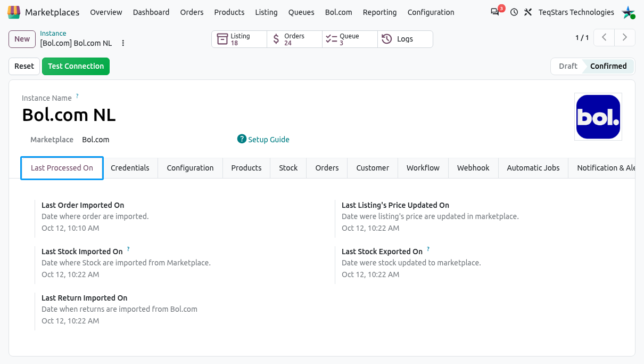The height and width of the screenshot is (364, 644).
Task: Edit the Instance Name field Bol.com NL
Action: click(x=69, y=115)
